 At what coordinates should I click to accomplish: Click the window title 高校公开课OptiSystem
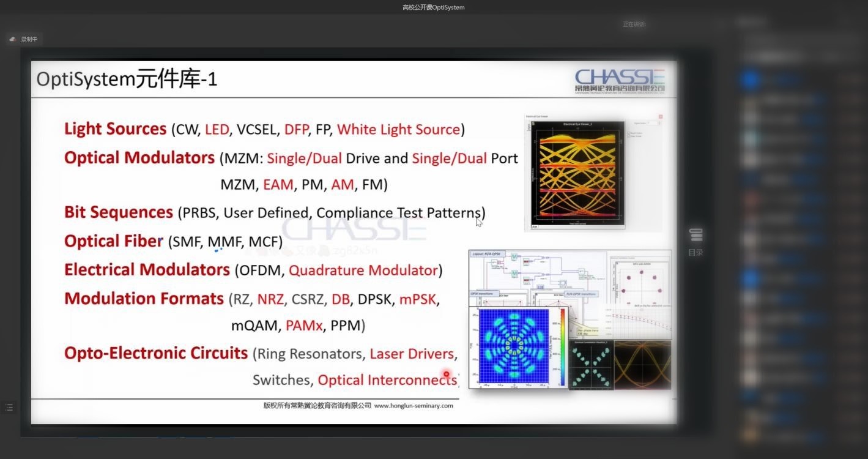tap(434, 7)
